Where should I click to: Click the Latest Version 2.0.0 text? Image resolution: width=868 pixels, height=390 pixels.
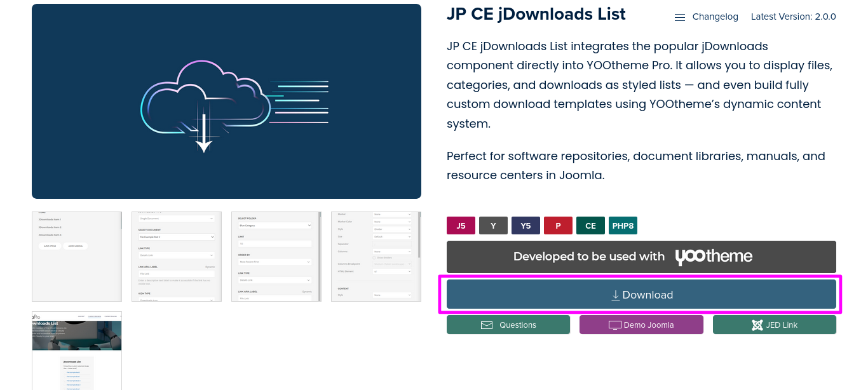click(793, 17)
